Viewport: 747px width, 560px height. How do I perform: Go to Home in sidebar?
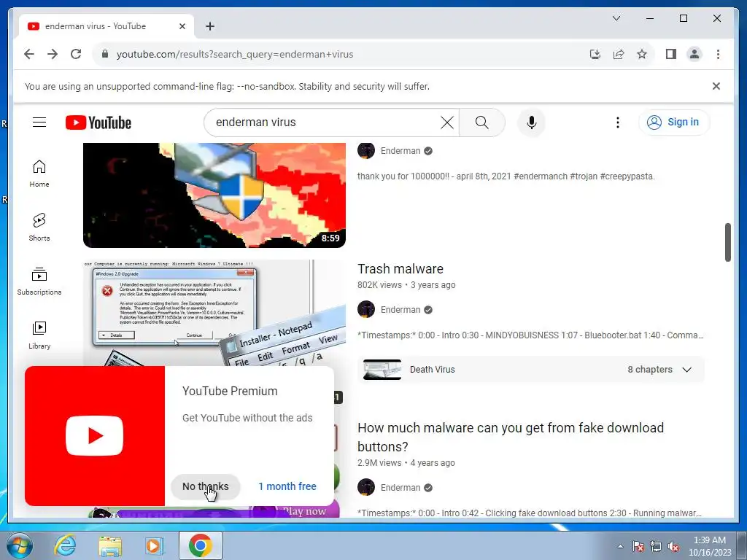(39, 174)
